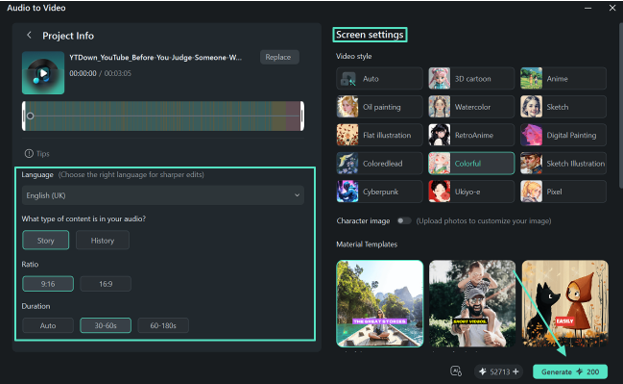Click Replace to swap audio file
The width and height of the screenshot is (623, 384).
click(x=279, y=57)
